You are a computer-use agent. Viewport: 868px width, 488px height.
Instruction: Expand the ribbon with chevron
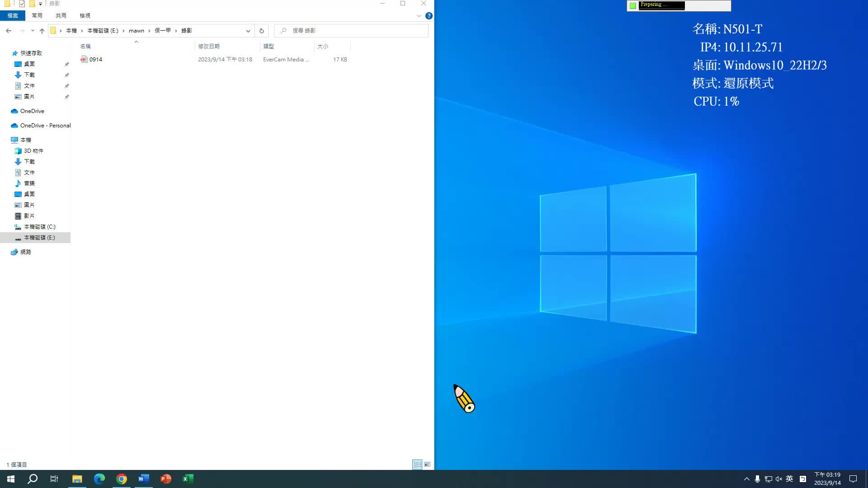(x=419, y=16)
